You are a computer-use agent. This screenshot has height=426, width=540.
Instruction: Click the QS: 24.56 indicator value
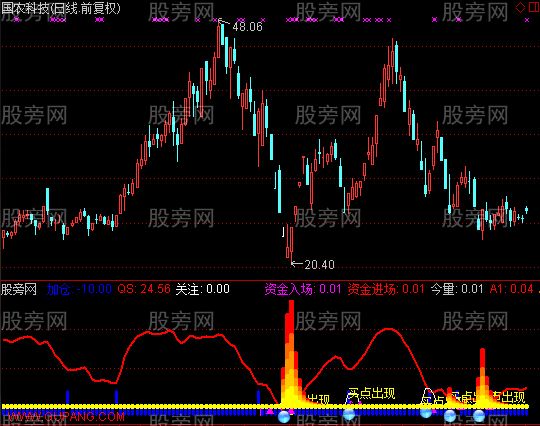pos(144,289)
